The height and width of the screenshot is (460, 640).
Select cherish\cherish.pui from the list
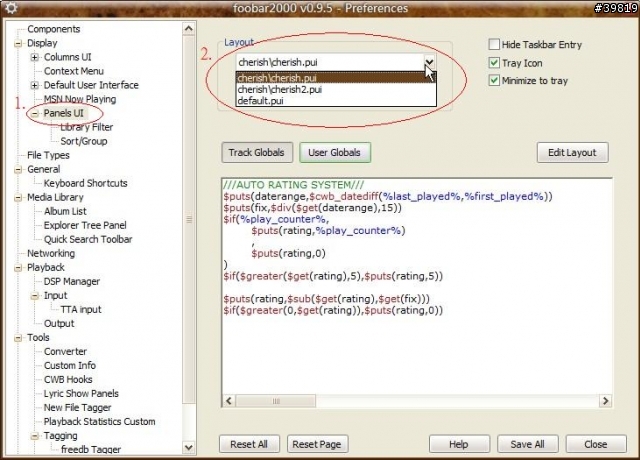coord(336,78)
